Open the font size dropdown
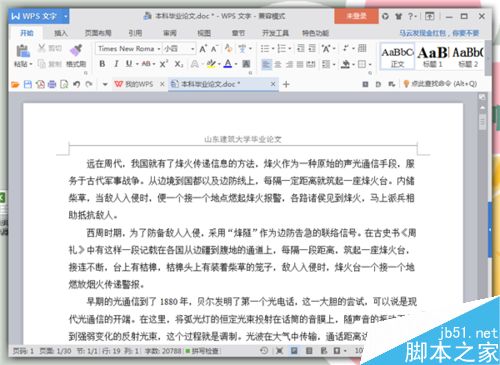500x365 pixels. coord(192,49)
